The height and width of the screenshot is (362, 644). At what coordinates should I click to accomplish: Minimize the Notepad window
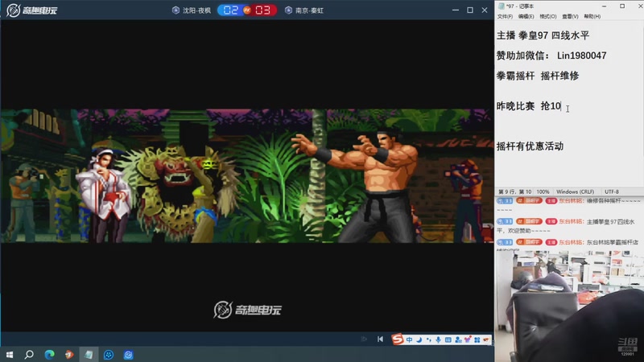pos(605,6)
